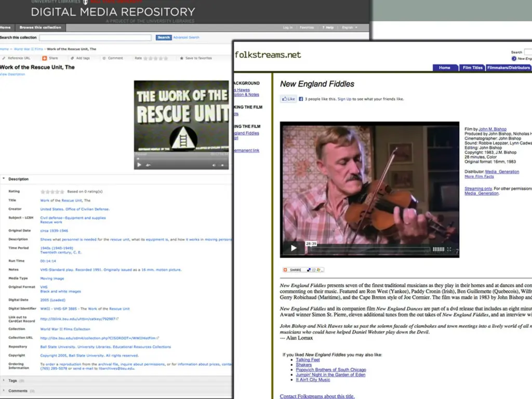Open Popovich Brothers of South Chicago link
532x399 pixels.
point(331,370)
